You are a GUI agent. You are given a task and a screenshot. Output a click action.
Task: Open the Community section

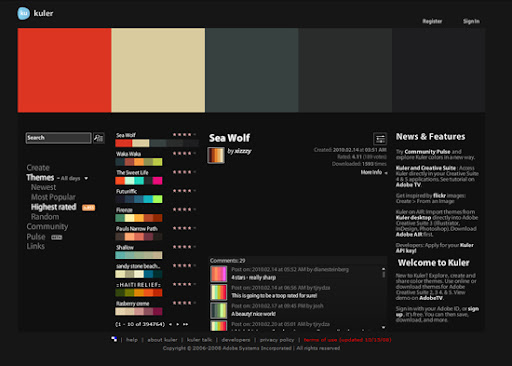coord(47,227)
